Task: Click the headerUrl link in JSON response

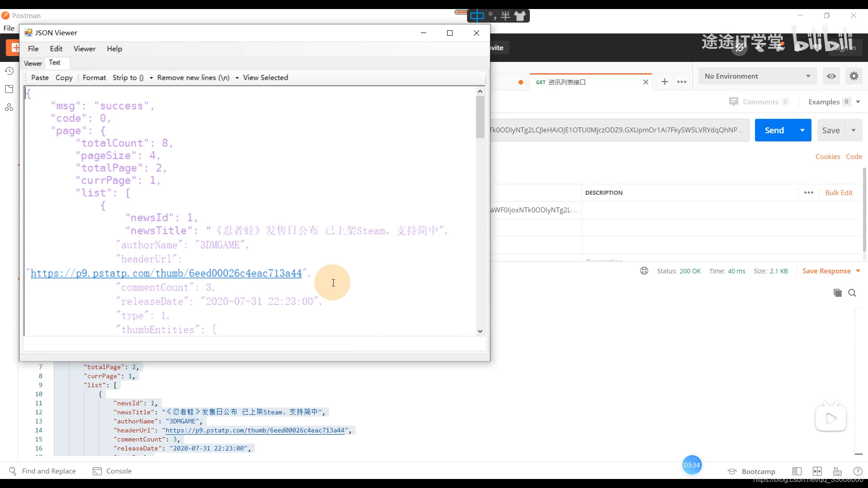Action: [166, 273]
